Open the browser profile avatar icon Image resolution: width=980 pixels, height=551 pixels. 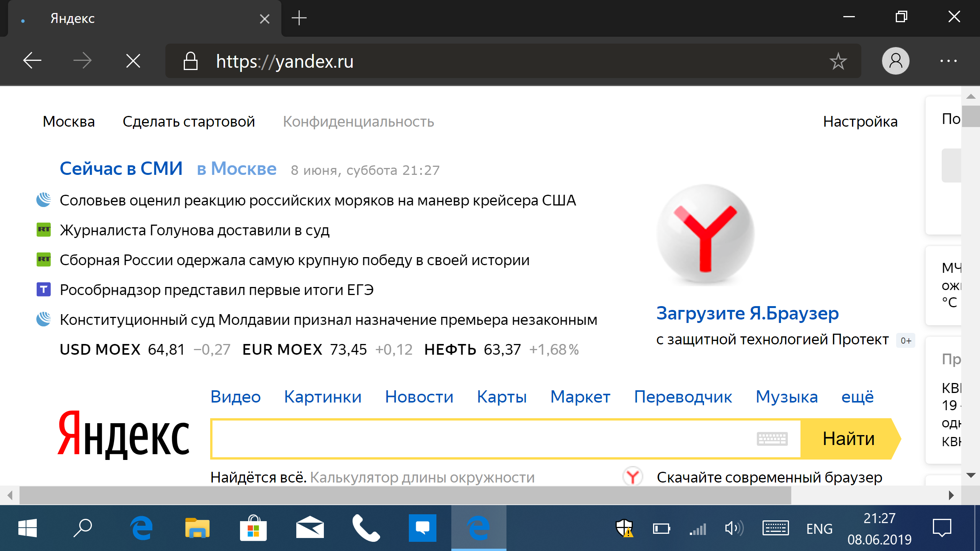pos(895,61)
